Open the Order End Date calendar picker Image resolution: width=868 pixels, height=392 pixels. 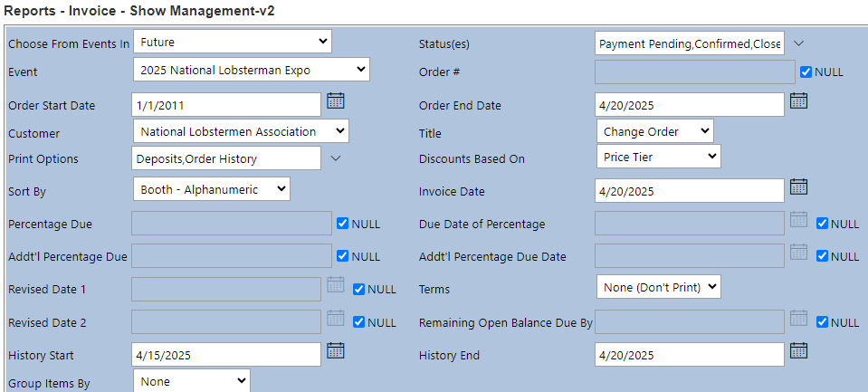coord(798,100)
